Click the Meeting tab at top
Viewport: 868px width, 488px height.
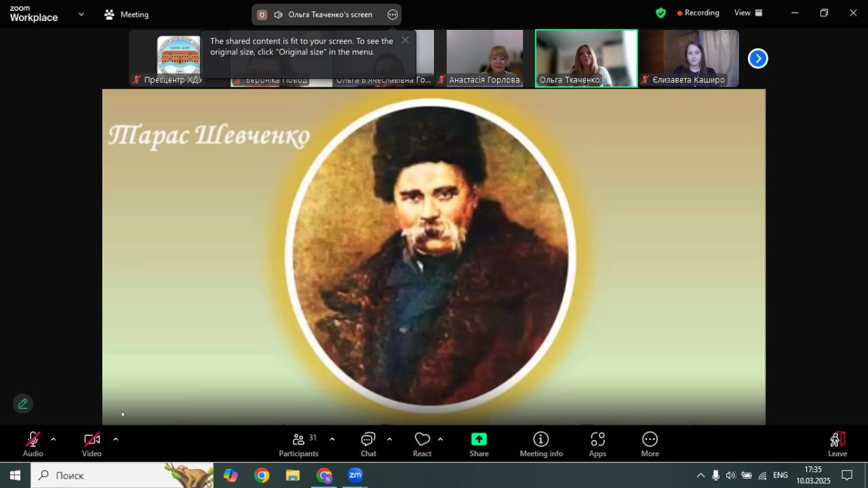tap(127, 14)
